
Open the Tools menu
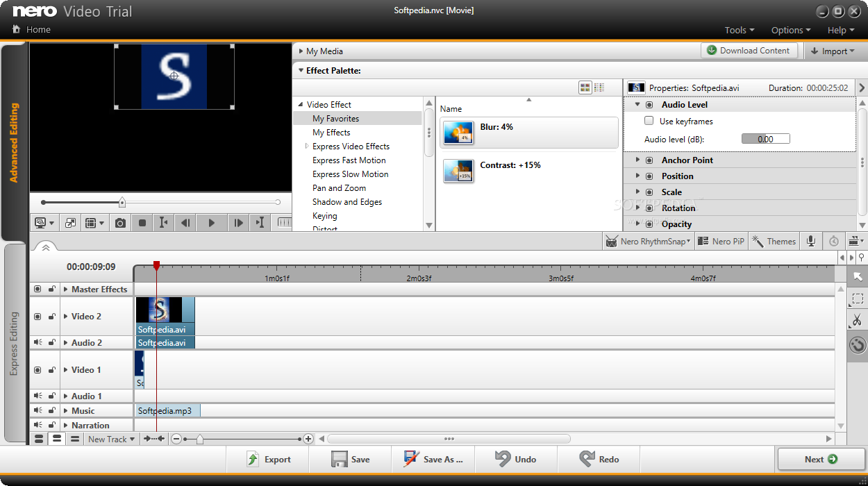point(740,30)
